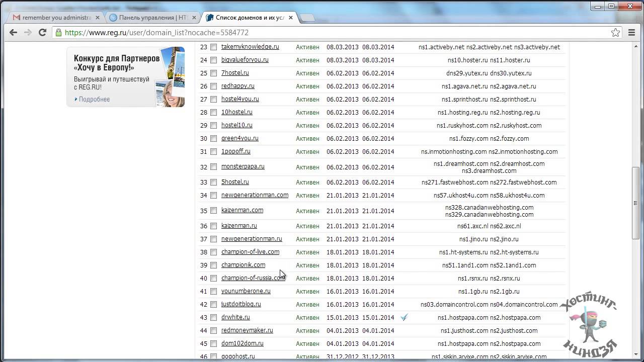
Task: Reload the page with the refresh icon
Action: click(x=42, y=32)
